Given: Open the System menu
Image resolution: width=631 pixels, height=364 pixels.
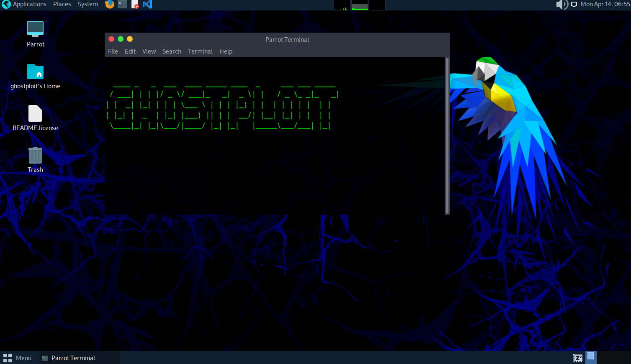Looking at the screenshot, I should (88, 4).
